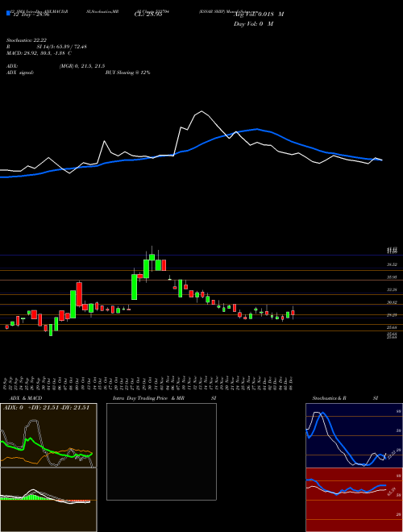Click the '(MGR) 0, 21.5, 21.5' ADX values
403x532 pixels.
[x=81, y=66]
